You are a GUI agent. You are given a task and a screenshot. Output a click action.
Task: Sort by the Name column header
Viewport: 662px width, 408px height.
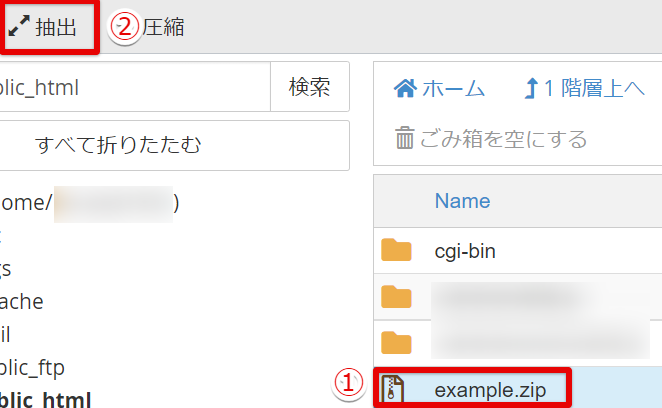click(x=462, y=201)
